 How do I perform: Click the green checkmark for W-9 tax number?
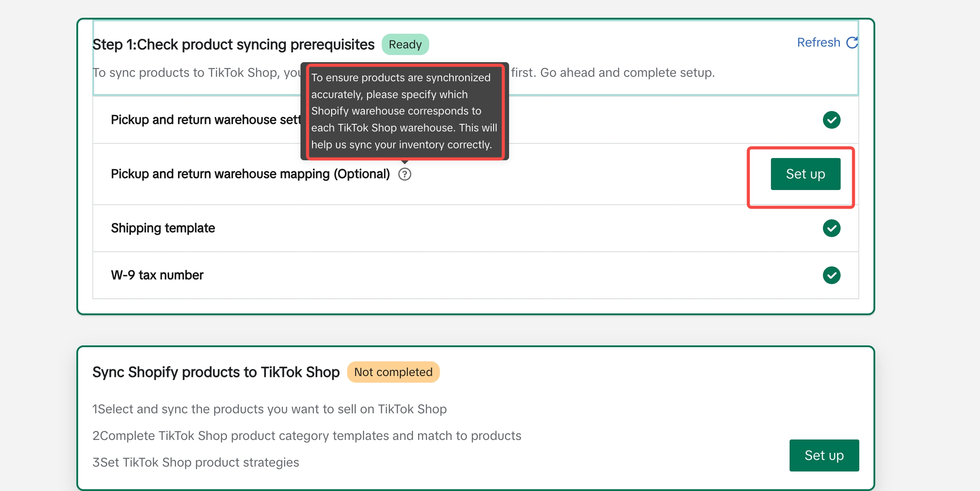[x=831, y=275]
